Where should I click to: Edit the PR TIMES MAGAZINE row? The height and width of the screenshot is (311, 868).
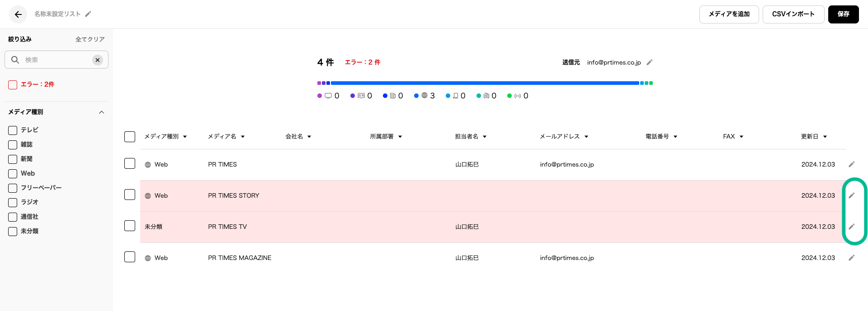[x=851, y=258]
